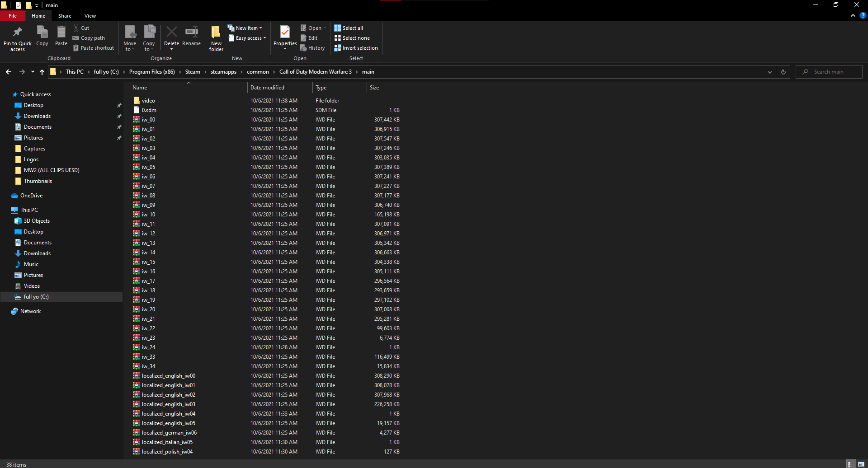Open recent locations dropdown arrow
Screen dimensions: 868x468
[33, 72]
